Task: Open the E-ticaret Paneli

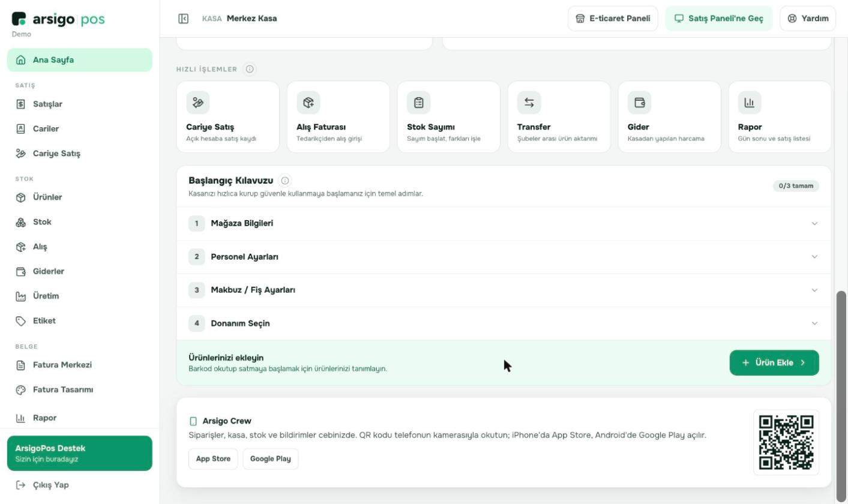Action: point(613,19)
